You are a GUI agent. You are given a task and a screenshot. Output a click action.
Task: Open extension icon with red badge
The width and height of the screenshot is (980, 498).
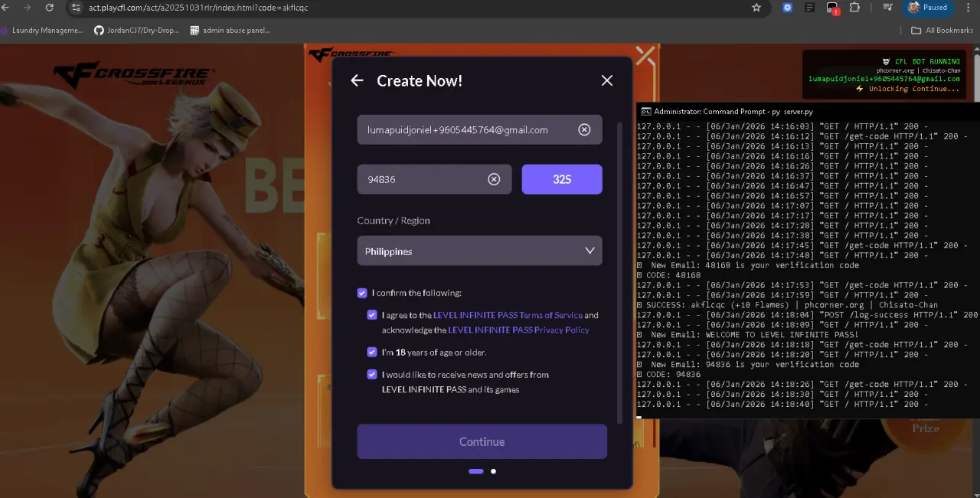[x=833, y=8]
